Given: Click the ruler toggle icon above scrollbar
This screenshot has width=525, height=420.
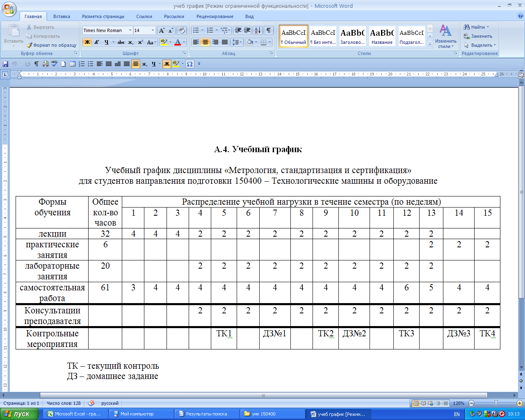Looking at the screenshot, I should (x=521, y=75).
